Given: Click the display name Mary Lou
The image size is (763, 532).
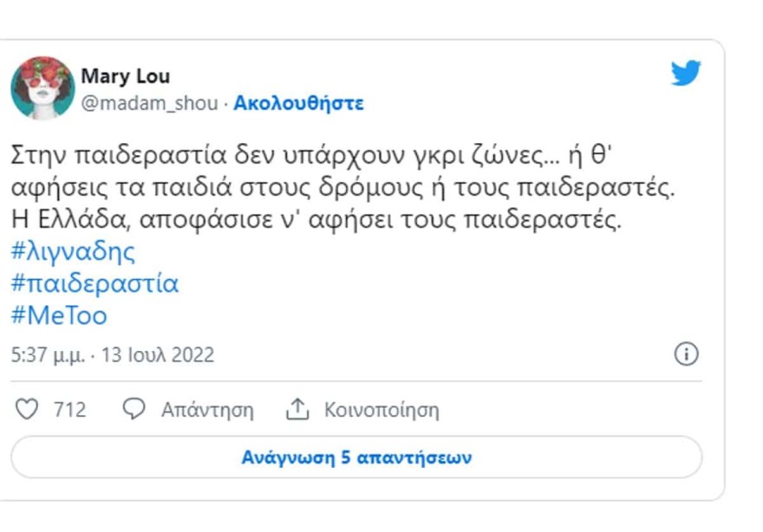Looking at the screenshot, I should click(126, 76).
